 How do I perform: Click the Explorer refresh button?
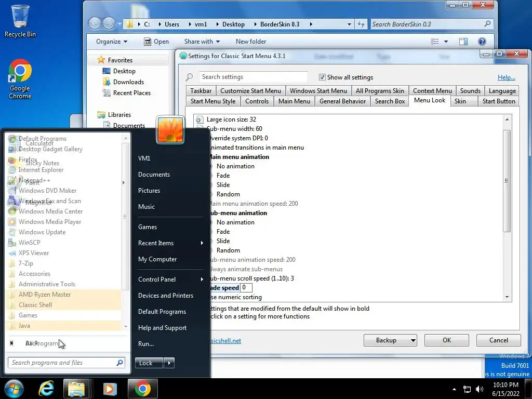361,24
